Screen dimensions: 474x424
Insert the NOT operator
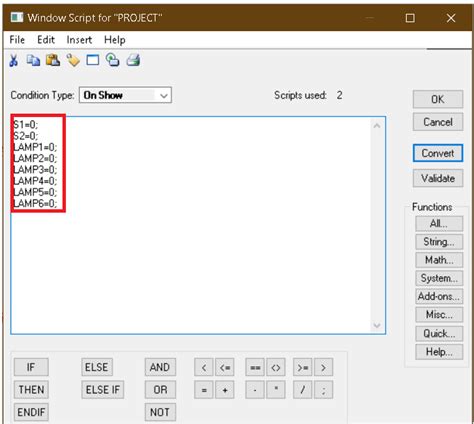coord(160,412)
